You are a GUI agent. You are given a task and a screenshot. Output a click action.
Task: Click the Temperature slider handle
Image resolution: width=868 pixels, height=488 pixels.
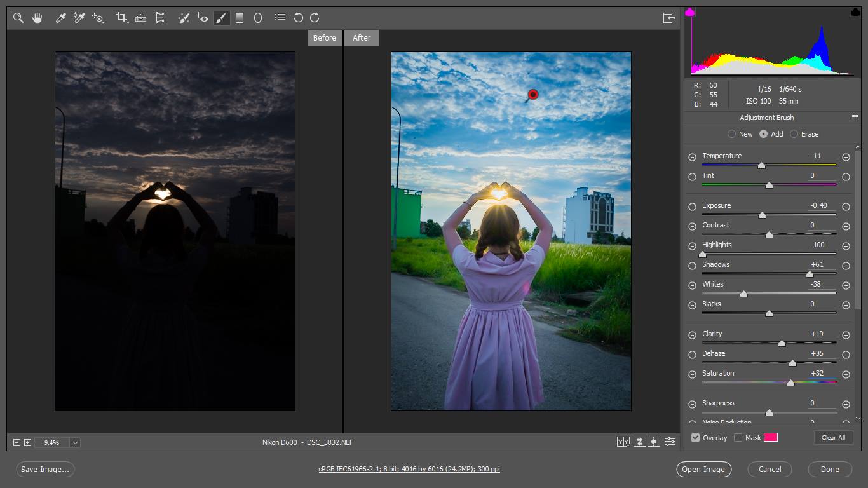(761, 165)
